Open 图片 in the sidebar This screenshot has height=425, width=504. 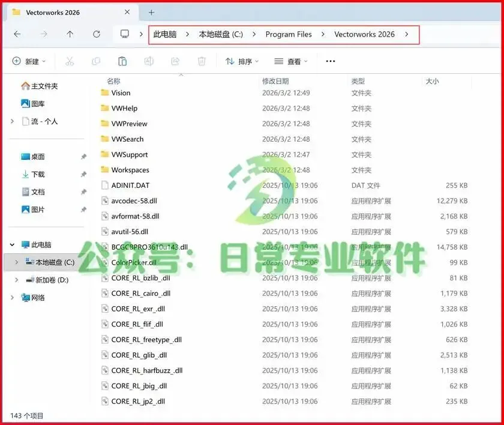(33, 209)
